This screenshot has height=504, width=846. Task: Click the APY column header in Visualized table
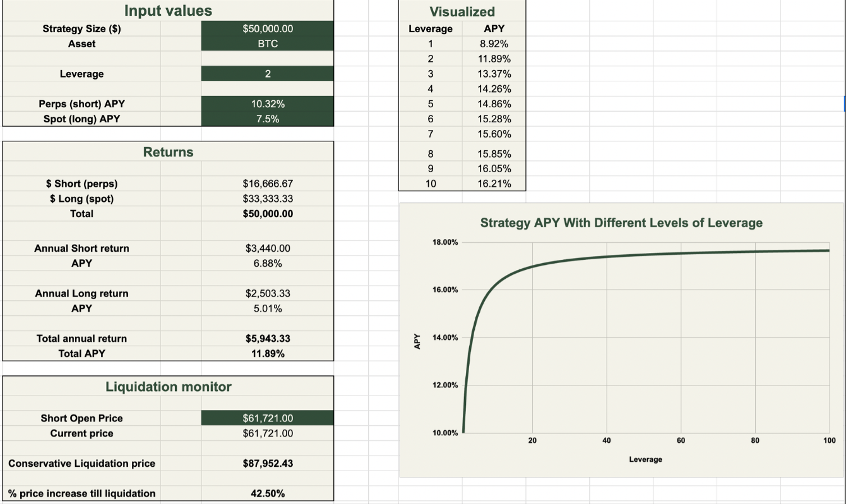(x=494, y=28)
